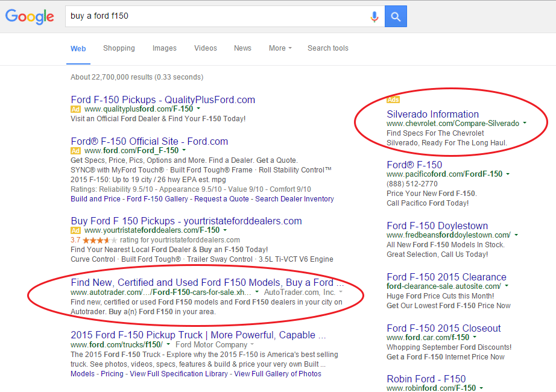Click the 'Models' sitelink

tap(83, 374)
